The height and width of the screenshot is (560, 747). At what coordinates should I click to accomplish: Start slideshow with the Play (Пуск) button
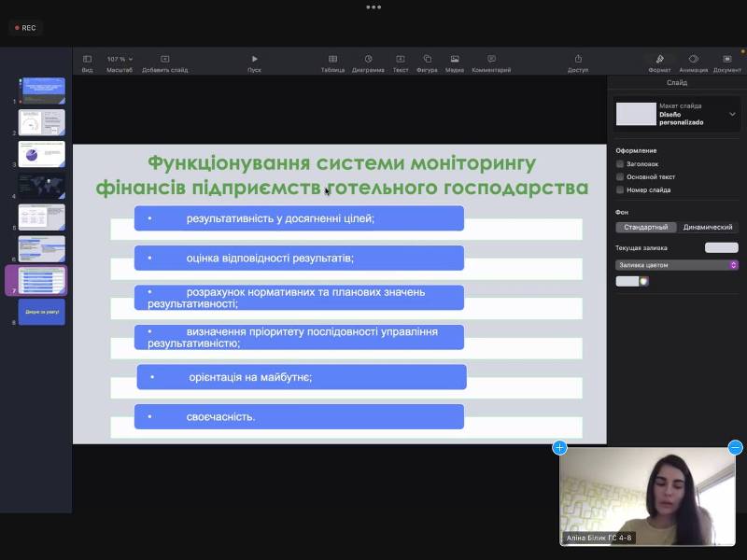(254, 63)
